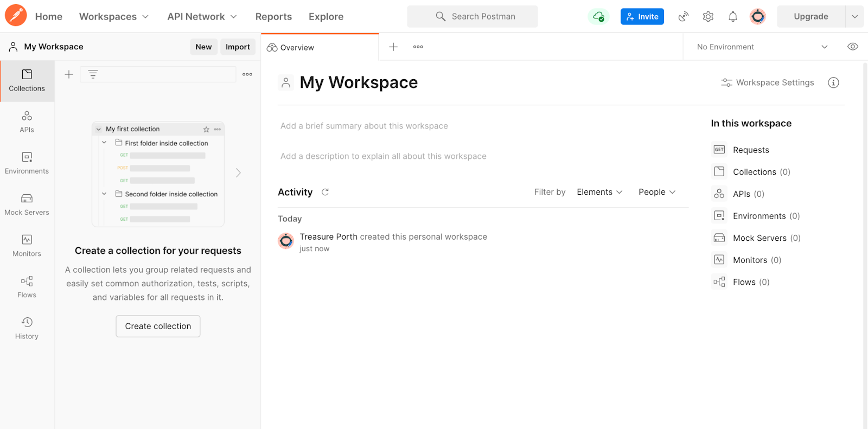
Task: Open the No Environment selector
Action: point(762,47)
